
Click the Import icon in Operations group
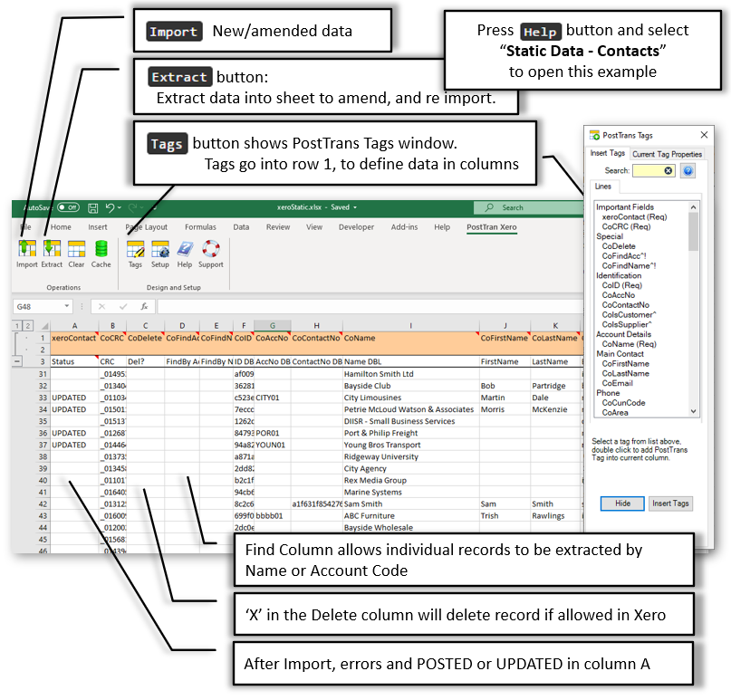tap(27, 249)
